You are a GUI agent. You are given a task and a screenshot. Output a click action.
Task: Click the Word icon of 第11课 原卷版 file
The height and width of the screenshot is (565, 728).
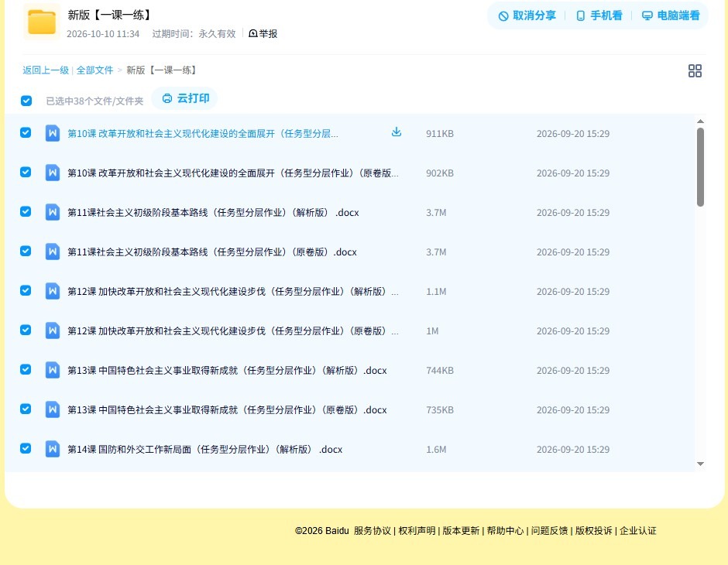53,252
